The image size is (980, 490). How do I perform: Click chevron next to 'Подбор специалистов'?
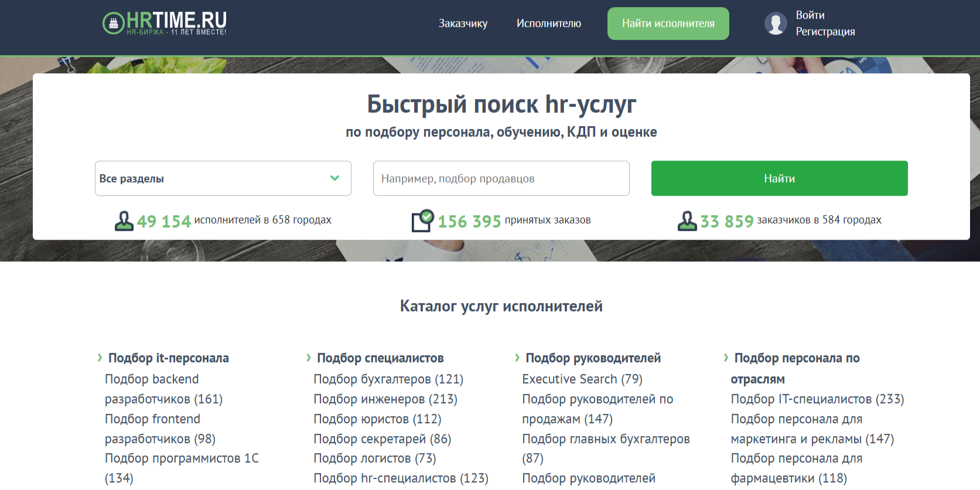tap(309, 358)
